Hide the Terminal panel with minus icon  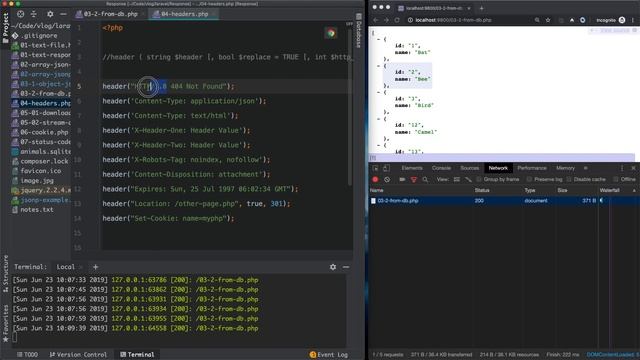tap(346, 267)
